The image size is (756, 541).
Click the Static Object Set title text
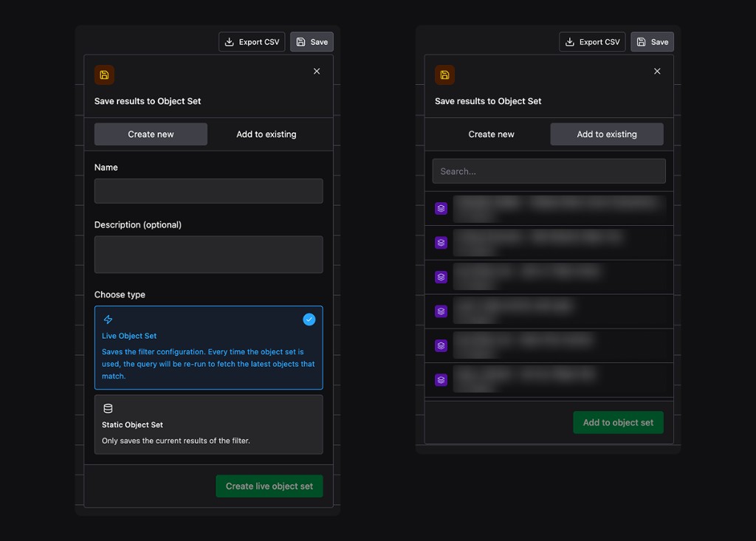tap(132, 425)
